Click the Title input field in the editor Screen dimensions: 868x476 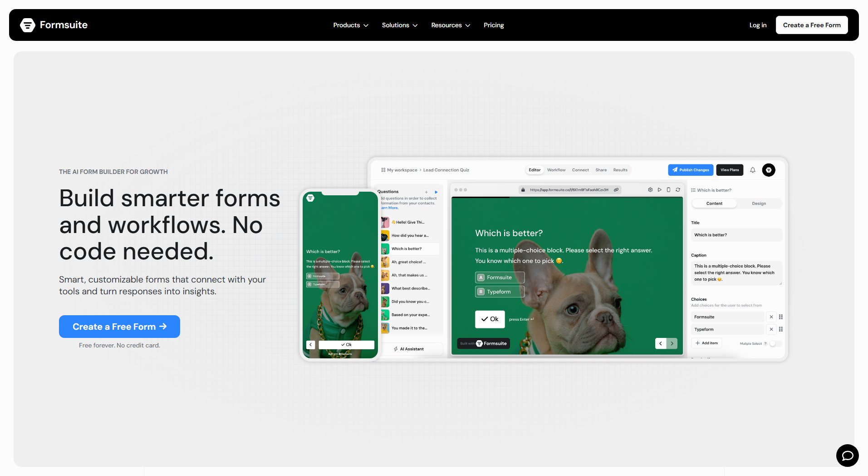pyautogui.click(x=736, y=235)
